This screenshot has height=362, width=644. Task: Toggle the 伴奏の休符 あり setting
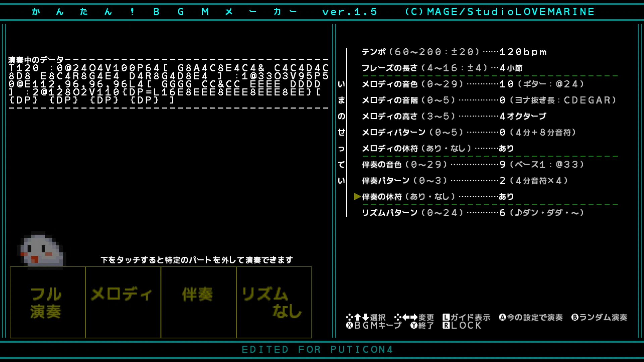tap(438, 197)
